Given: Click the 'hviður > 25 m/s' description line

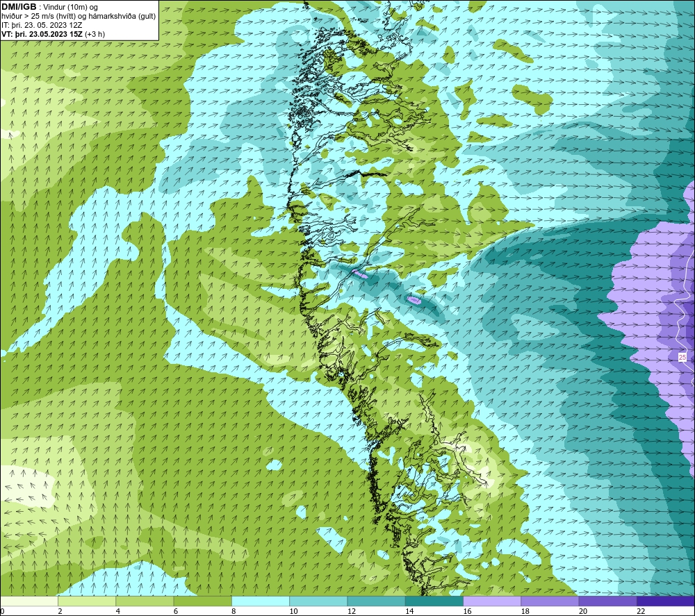Looking at the screenshot, I should tap(79, 16).
